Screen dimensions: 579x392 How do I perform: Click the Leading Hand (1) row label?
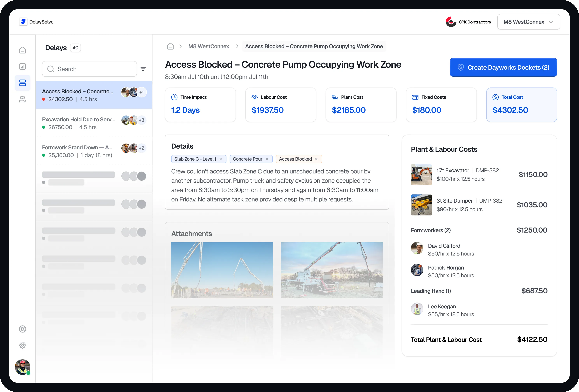click(x=431, y=291)
